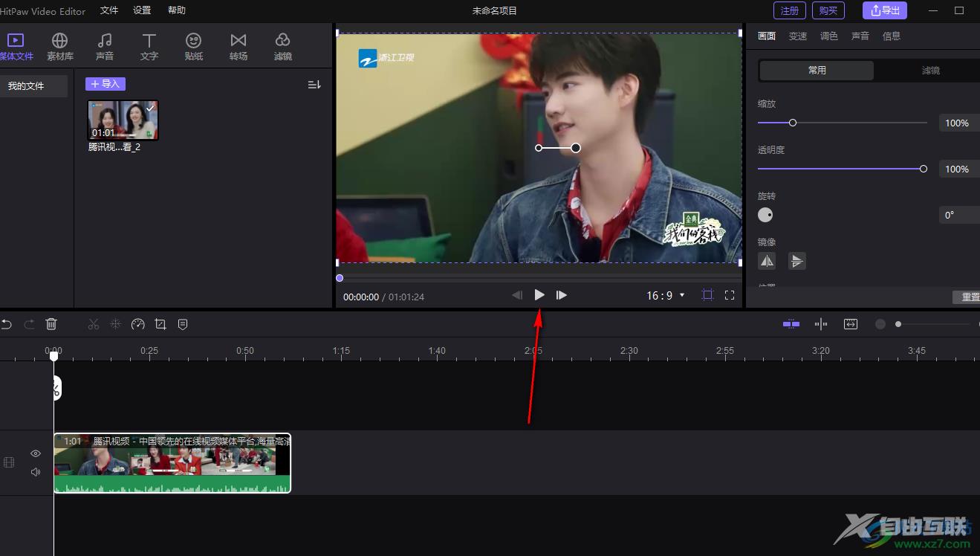
Task: Click the scissors on the playhead
Action: click(56, 388)
